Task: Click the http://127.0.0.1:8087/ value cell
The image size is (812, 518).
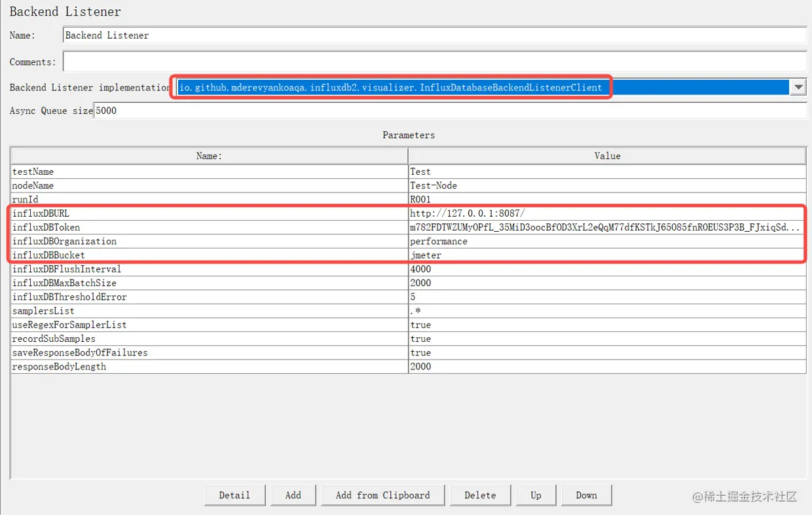Action: click(x=607, y=213)
